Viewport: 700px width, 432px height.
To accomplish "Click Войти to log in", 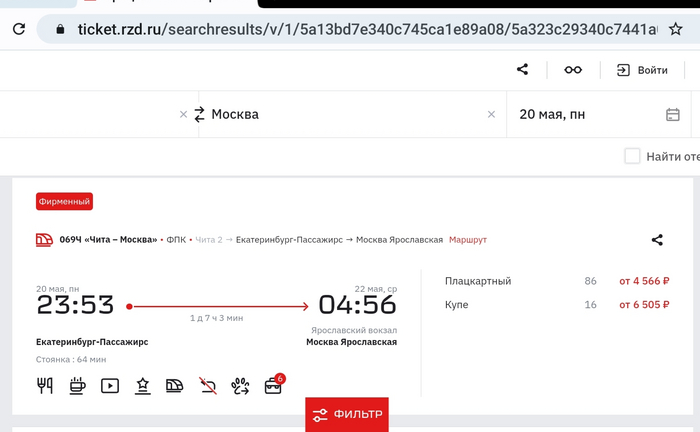I will [642, 70].
